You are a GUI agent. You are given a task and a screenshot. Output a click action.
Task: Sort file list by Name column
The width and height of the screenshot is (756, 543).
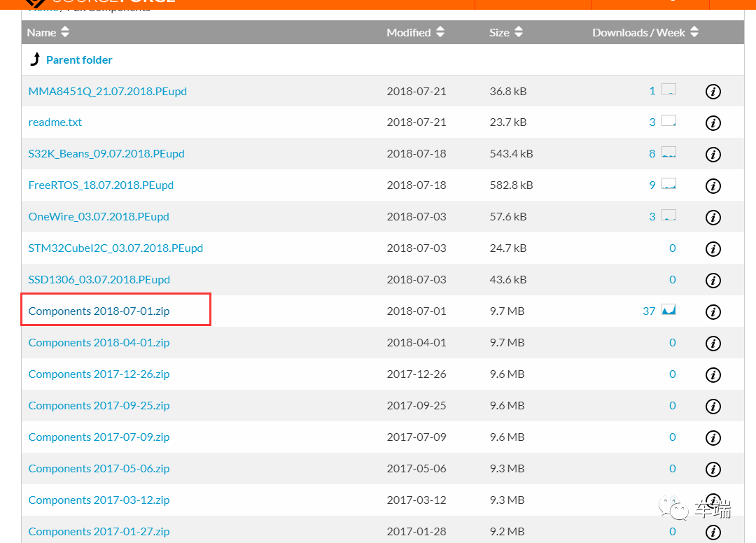(x=48, y=32)
